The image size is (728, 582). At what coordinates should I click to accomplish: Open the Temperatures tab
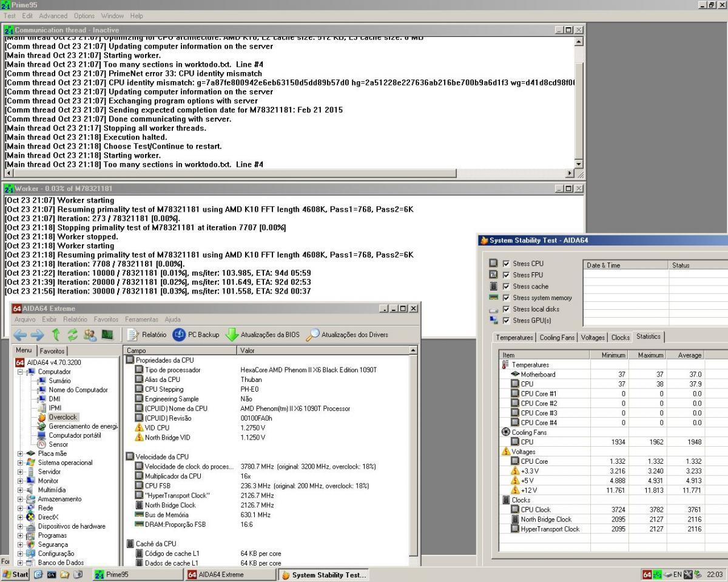[x=514, y=338]
